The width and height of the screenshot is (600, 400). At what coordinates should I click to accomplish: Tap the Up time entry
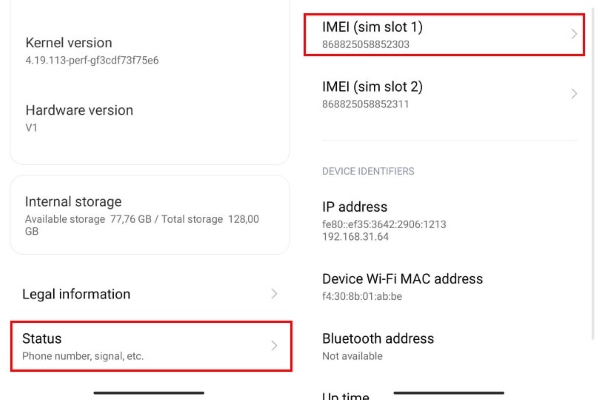pos(346,396)
